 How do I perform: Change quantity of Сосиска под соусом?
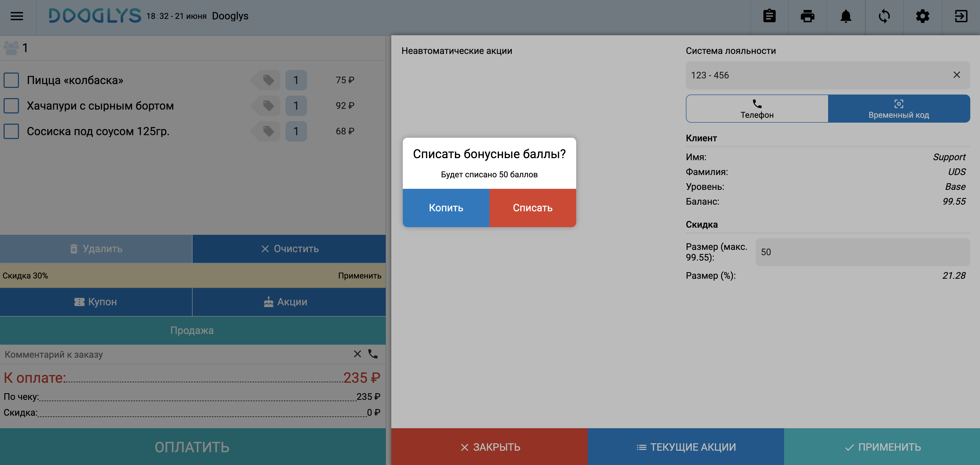(x=296, y=131)
